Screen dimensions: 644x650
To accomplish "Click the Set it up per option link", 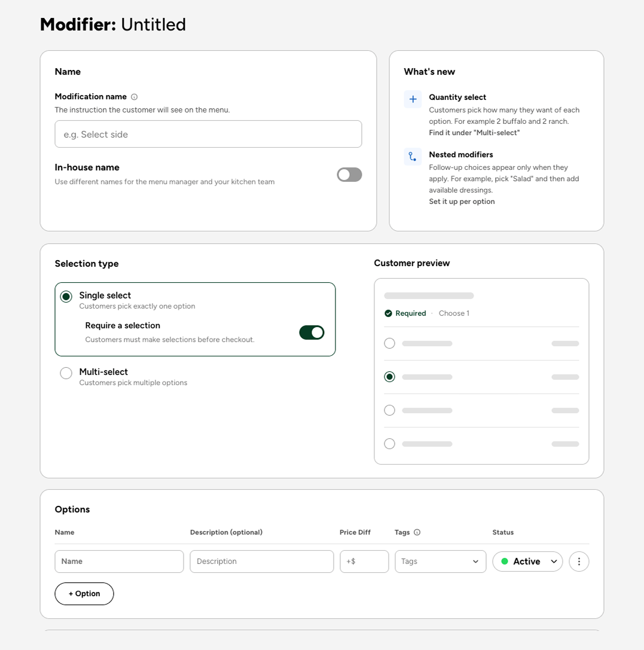I will (462, 202).
